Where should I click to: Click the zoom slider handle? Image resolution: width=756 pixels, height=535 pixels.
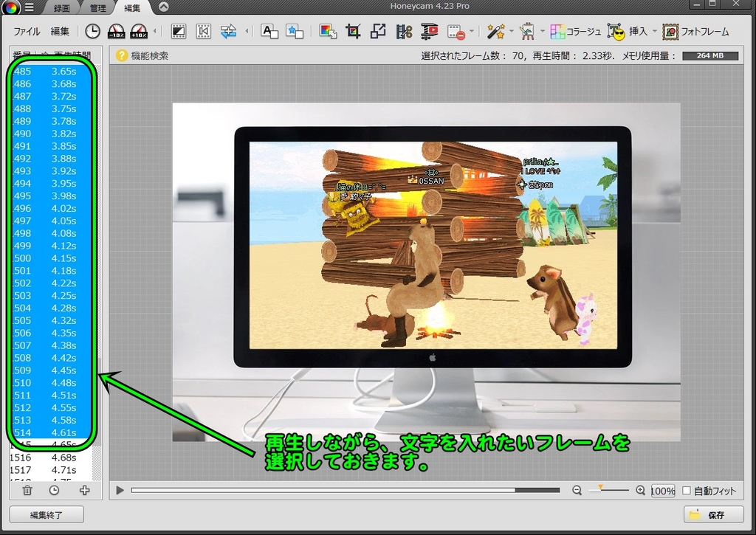pyautogui.click(x=600, y=489)
